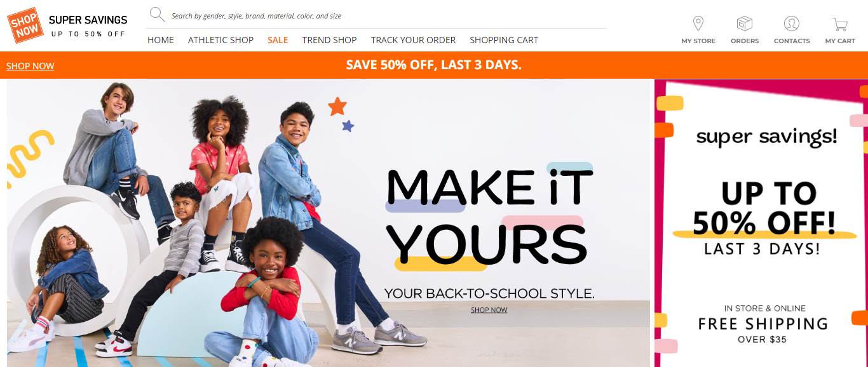
Task: Click Track Your Order in navigation
Action: point(413,40)
